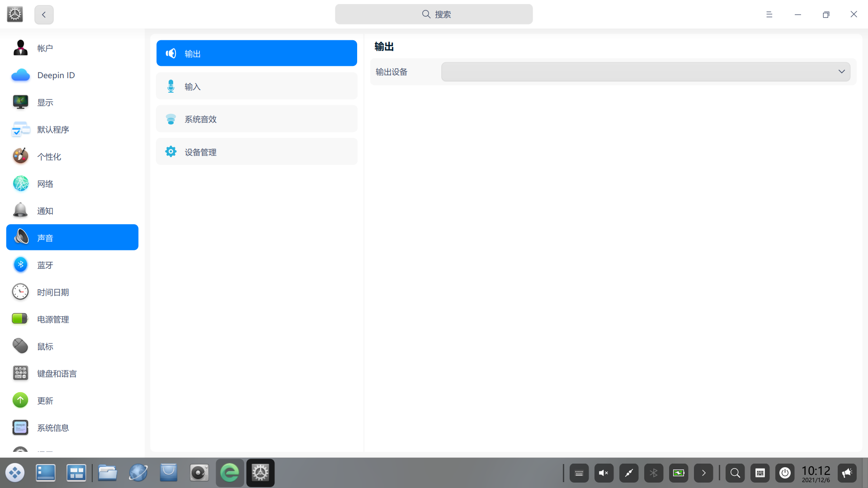Expand the 输出设备 output device dropdown
The height and width of the screenshot is (488, 868).
tap(646, 72)
